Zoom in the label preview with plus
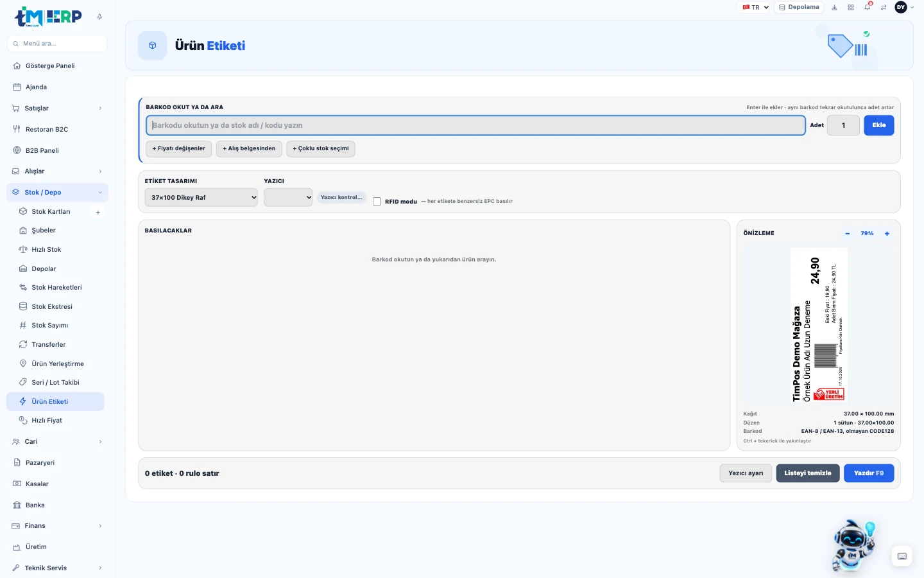This screenshot has height=578, width=924. point(887,234)
